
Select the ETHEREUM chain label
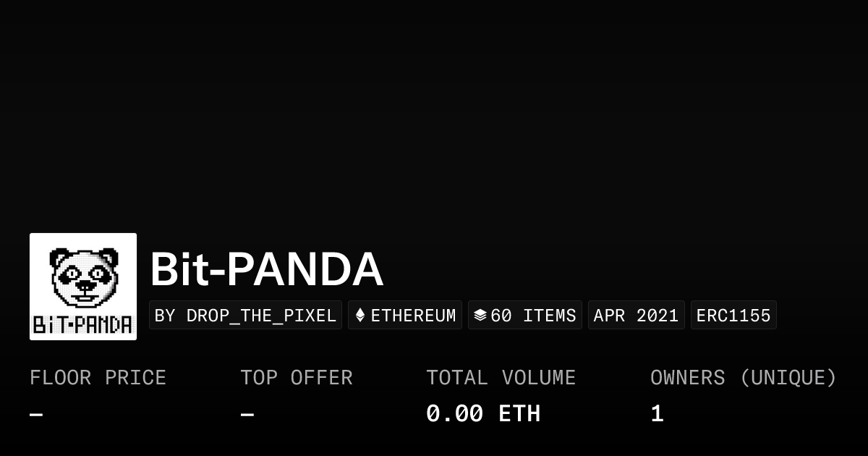[x=413, y=316]
